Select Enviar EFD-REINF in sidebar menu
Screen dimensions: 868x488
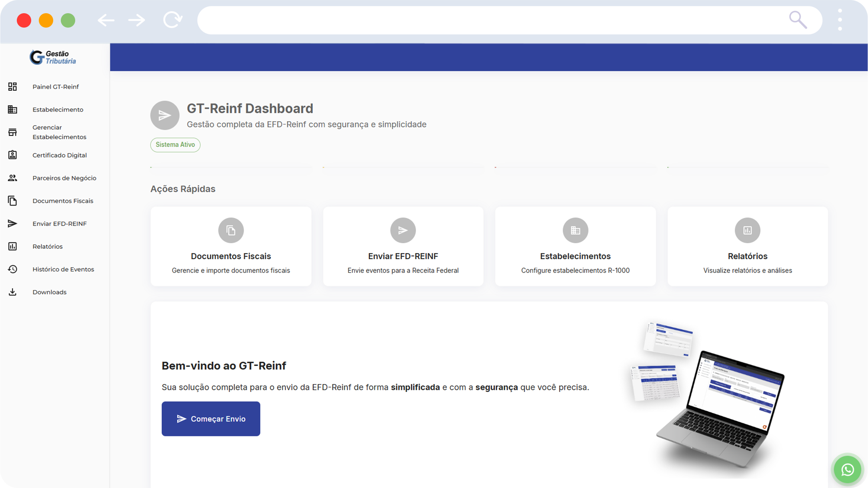point(60,224)
